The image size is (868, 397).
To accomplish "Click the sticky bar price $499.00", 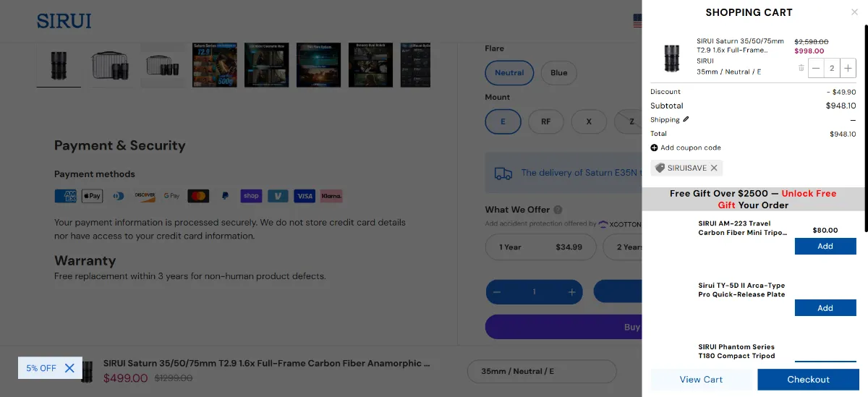I will click(x=126, y=377).
